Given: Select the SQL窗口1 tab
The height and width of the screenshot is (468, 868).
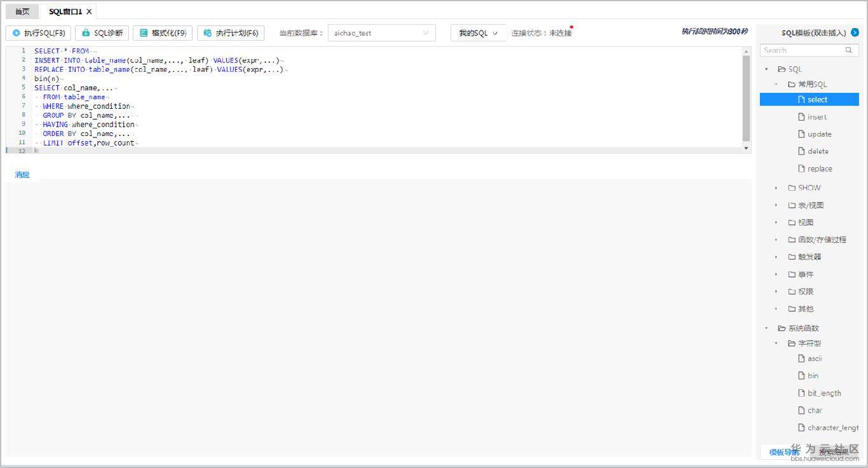Looking at the screenshot, I should 65,11.
